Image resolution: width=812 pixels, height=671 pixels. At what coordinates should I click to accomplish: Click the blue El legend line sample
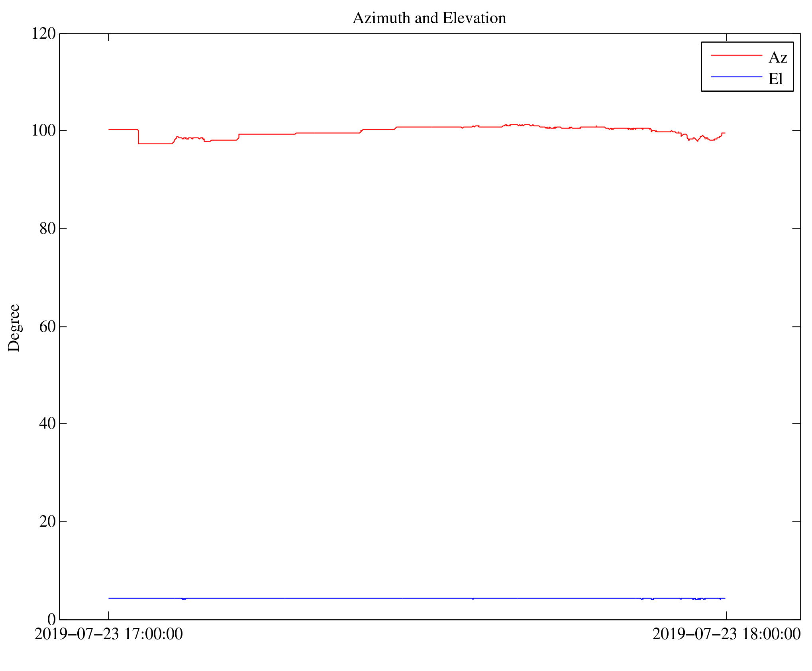736,77
